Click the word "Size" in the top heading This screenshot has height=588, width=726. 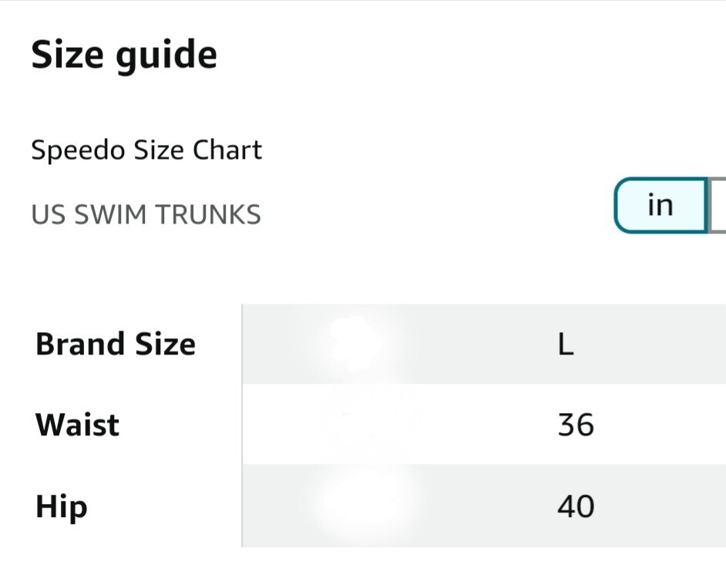coord(67,55)
